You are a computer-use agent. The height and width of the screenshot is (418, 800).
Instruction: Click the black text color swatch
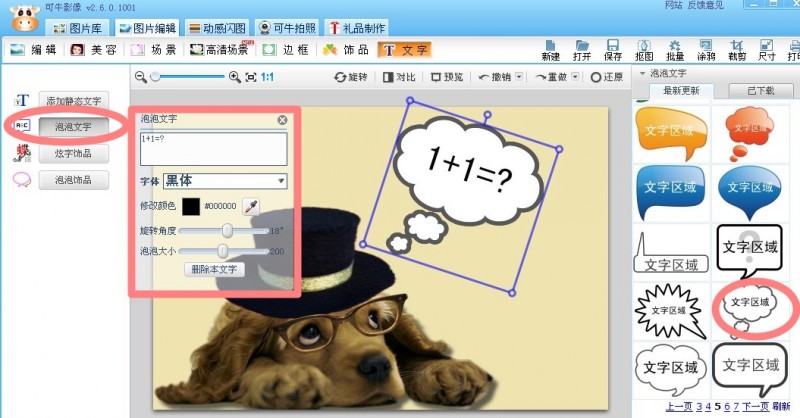point(191,206)
